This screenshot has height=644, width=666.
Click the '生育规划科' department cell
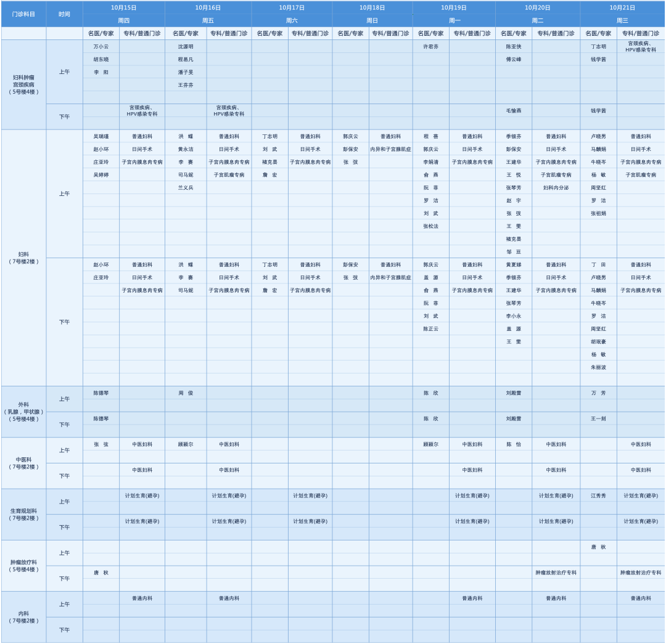[x=24, y=515]
